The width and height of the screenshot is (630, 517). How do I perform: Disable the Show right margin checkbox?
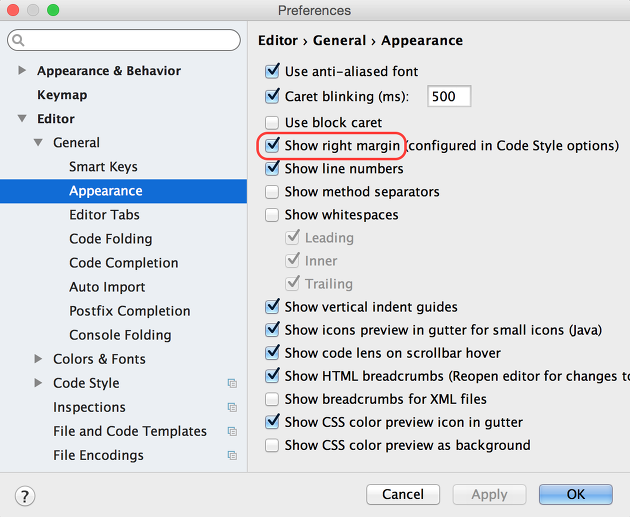pos(272,145)
